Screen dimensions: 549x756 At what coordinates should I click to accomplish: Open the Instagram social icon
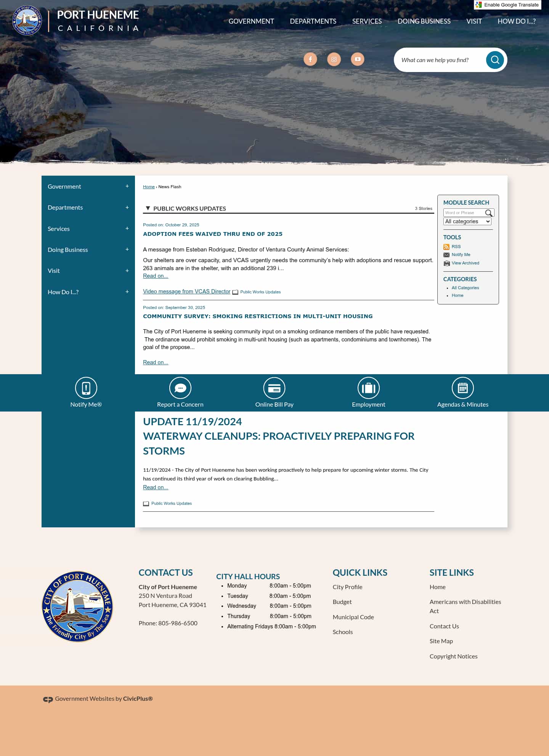click(334, 59)
